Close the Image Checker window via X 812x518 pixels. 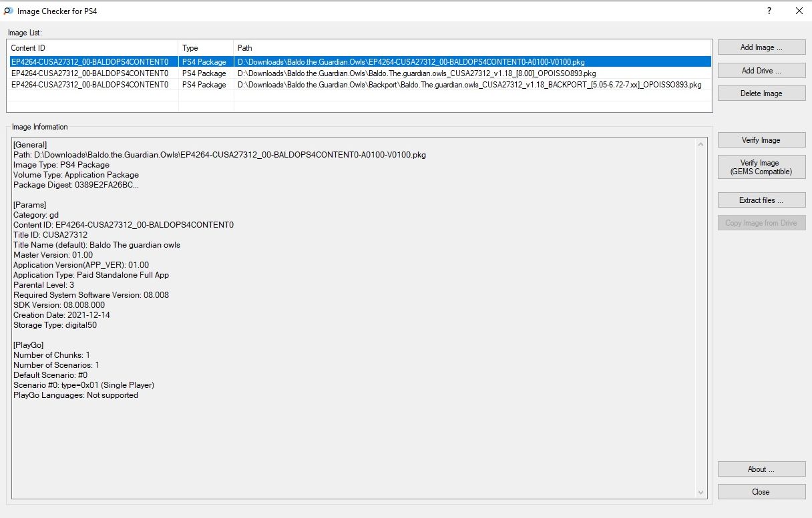click(799, 11)
